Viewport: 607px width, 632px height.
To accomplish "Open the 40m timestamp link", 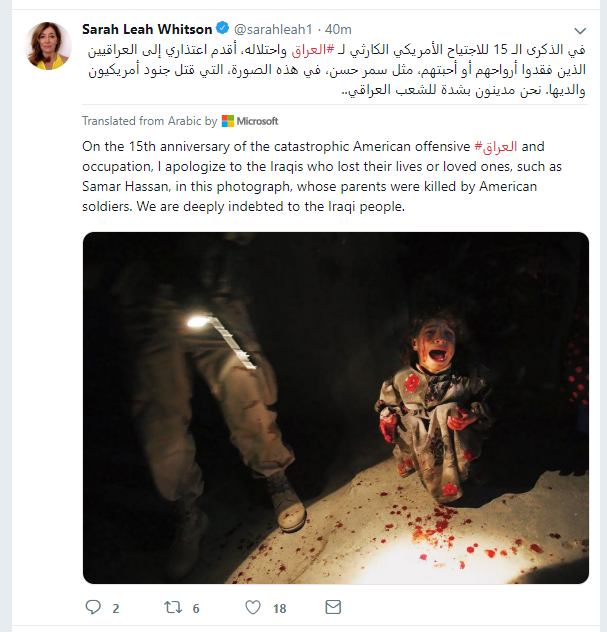I will (338, 29).
